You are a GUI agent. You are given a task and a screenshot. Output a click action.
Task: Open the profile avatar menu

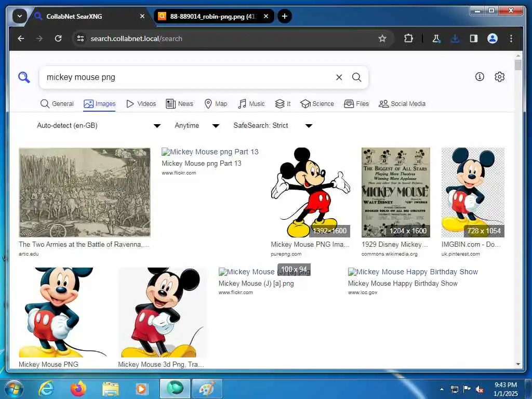pos(493,38)
